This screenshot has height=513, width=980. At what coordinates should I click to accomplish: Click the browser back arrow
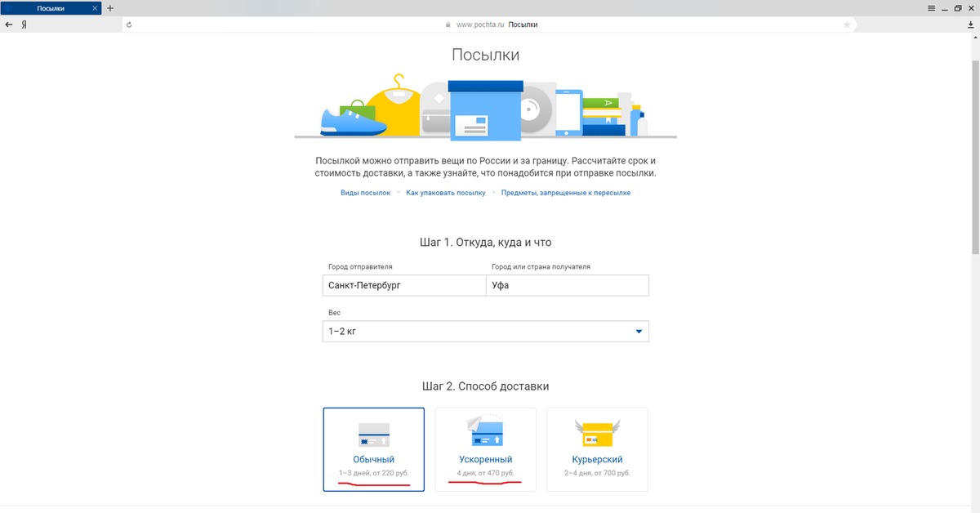pos(9,25)
